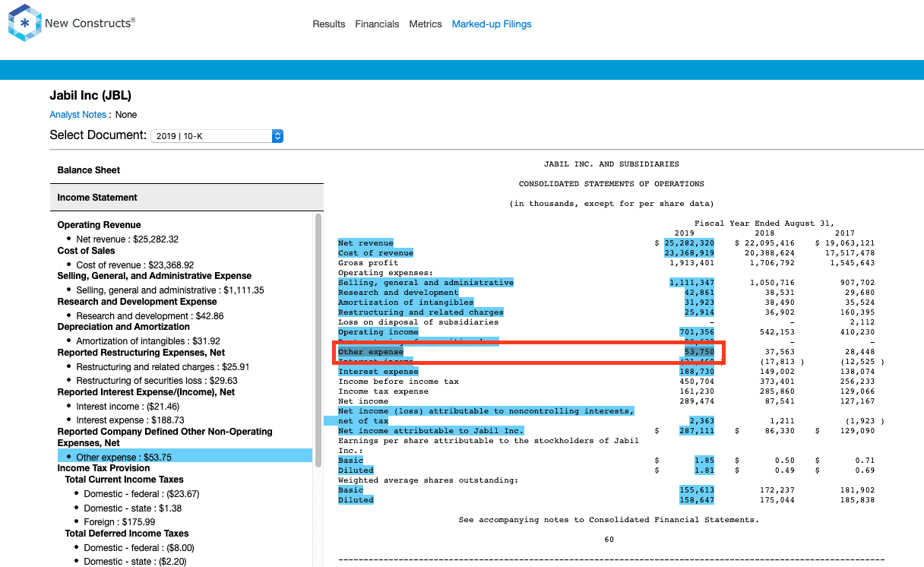
Task: Click highlighted 2019 cost of revenue value 23,368,919
Action: [689, 253]
